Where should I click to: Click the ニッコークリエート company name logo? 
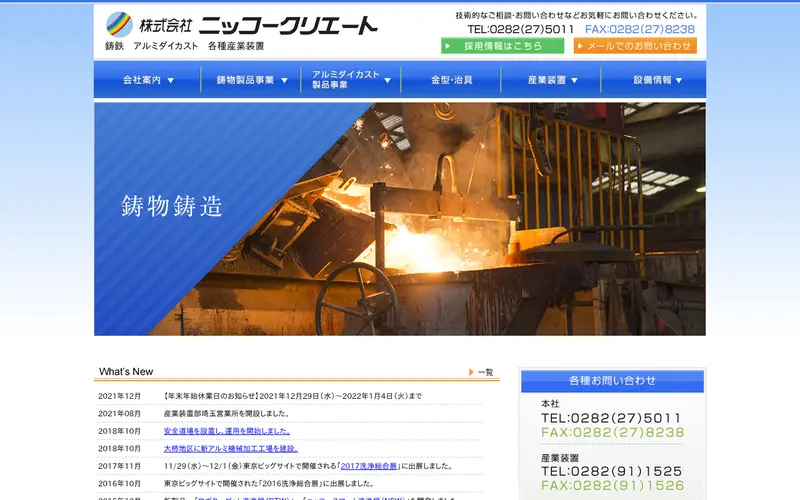tap(289, 26)
